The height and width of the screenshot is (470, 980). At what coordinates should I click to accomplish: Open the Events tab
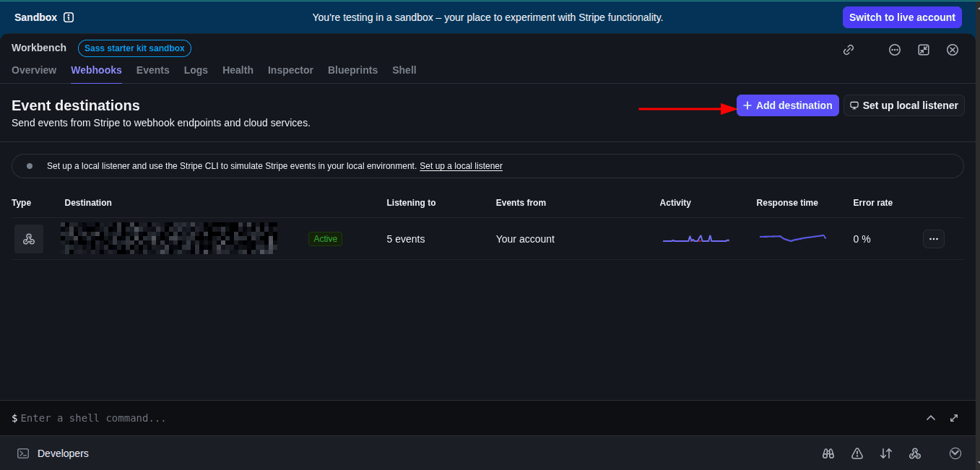pos(153,70)
